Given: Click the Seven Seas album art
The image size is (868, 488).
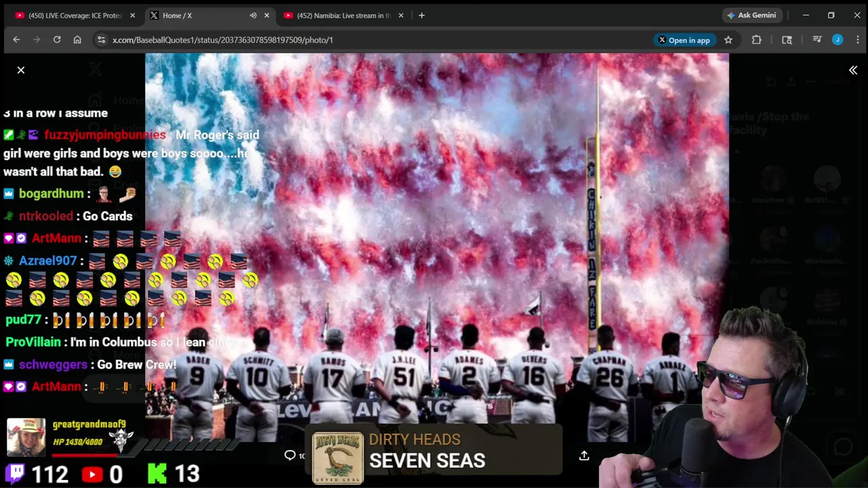Looking at the screenshot, I should tap(338, 459).
